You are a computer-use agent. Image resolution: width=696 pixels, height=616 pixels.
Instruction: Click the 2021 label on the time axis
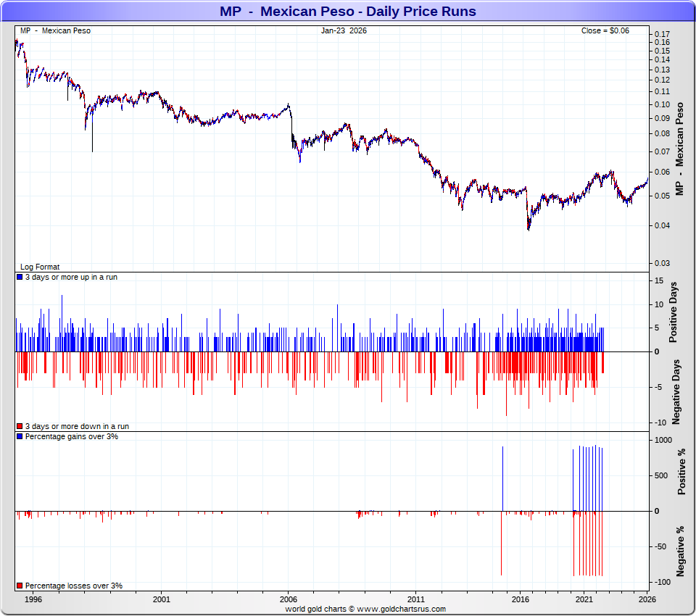click(584, 599)
